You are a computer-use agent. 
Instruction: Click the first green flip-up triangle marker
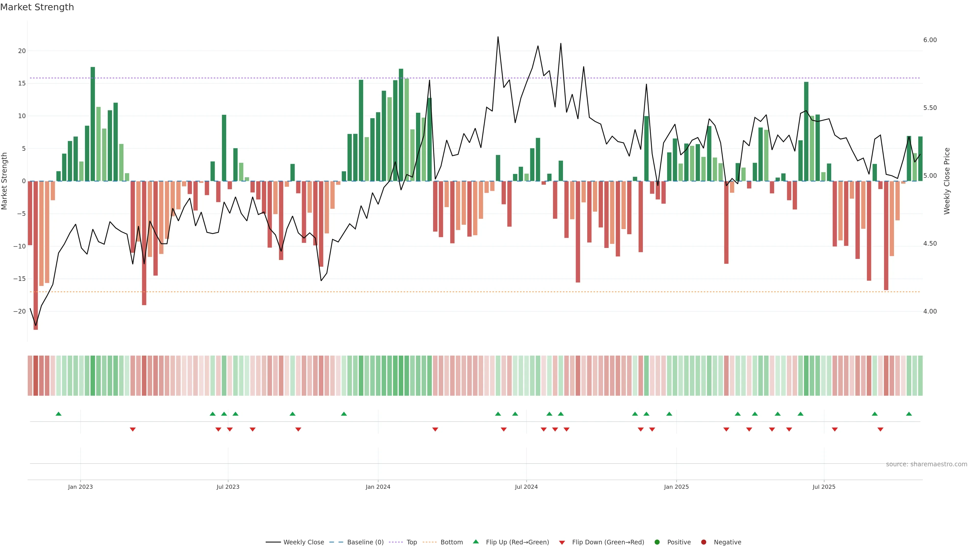58,414
